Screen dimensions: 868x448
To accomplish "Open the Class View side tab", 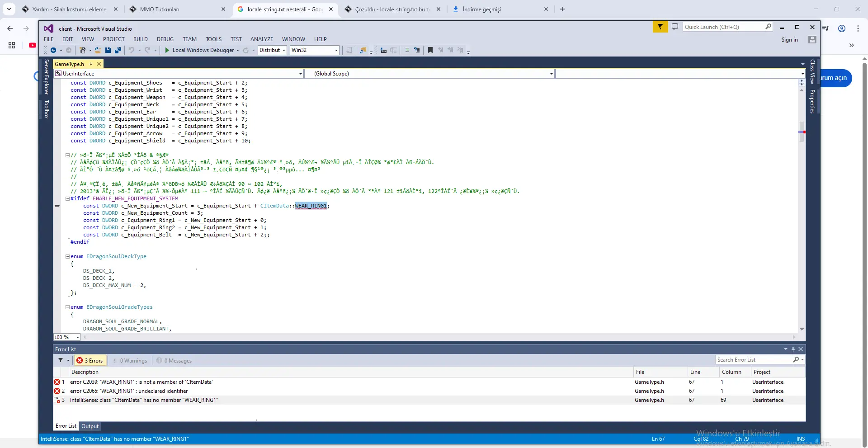I will (x=812, y=71).
